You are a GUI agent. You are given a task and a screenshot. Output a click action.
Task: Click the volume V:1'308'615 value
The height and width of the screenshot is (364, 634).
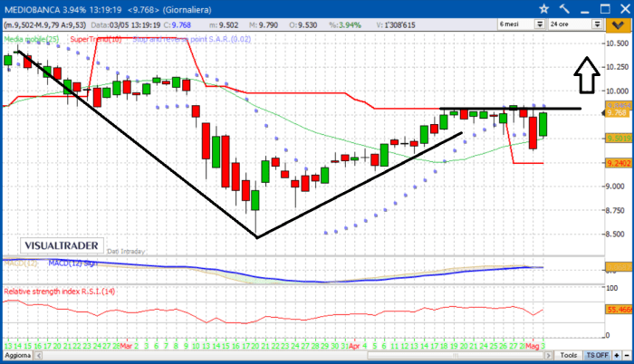point(396,25)
